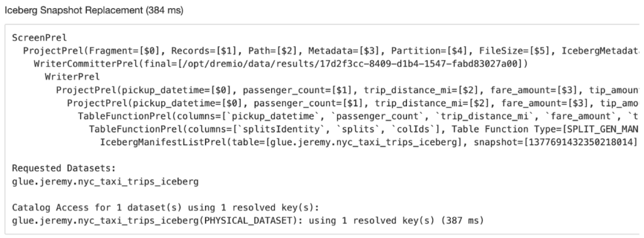This screenshot has height=238, width=644.
Task: Click the Iceberg Snapshot Replacement heading
Action: [94, 11]
